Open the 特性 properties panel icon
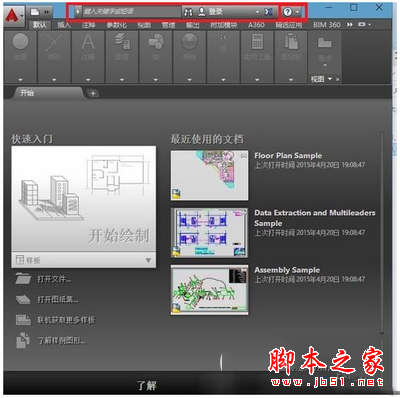The image size is (400, 398). point(189,42)
